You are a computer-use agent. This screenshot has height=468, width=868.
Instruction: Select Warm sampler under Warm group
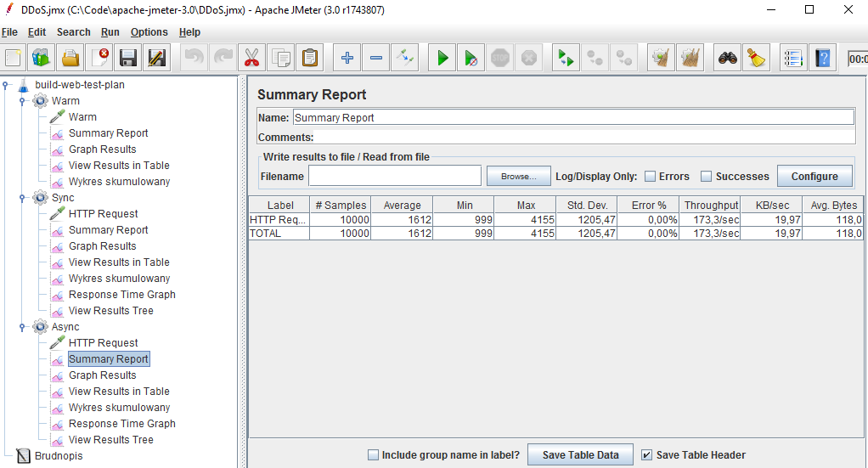pos(82,117)
